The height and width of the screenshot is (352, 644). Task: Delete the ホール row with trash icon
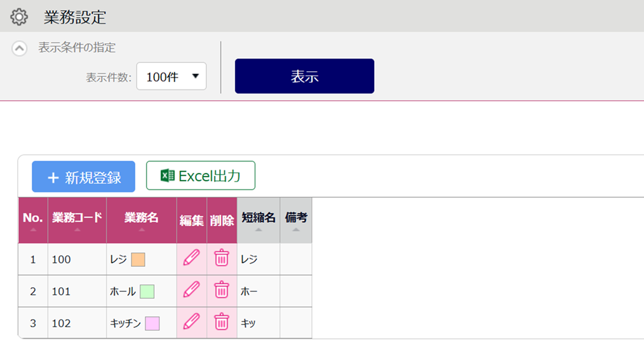(221, 290)
